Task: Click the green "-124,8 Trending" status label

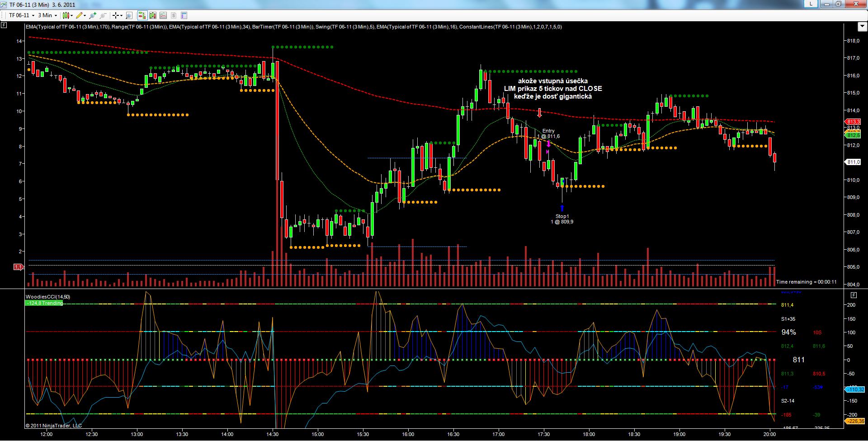Action: click(44, 303)
